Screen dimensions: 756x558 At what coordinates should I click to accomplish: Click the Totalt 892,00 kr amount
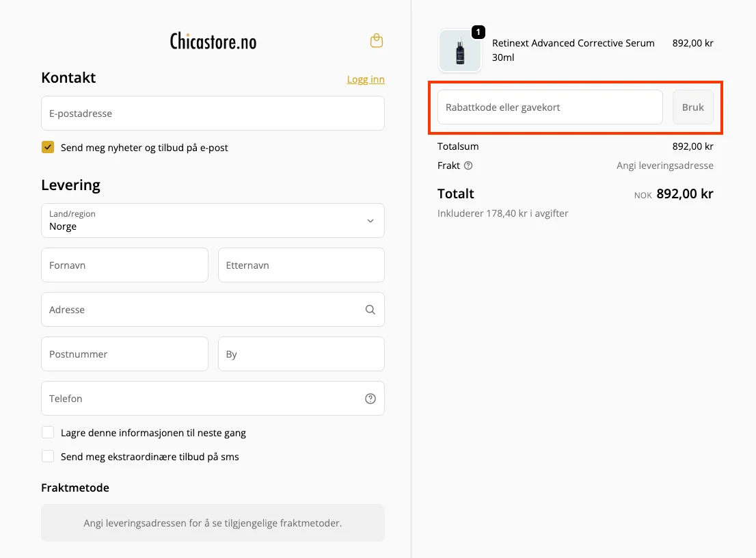(685, 194)
